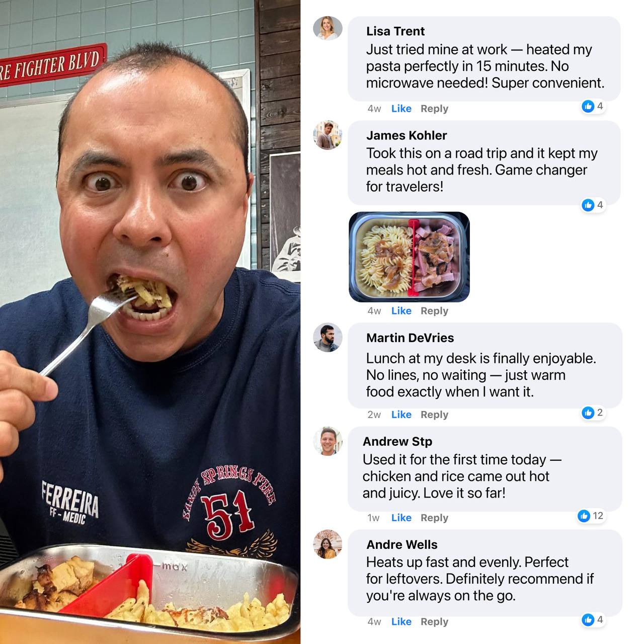644x644 pixels.
Task: Open Lisa Trent's profile picture
Action: pos(328,28)
